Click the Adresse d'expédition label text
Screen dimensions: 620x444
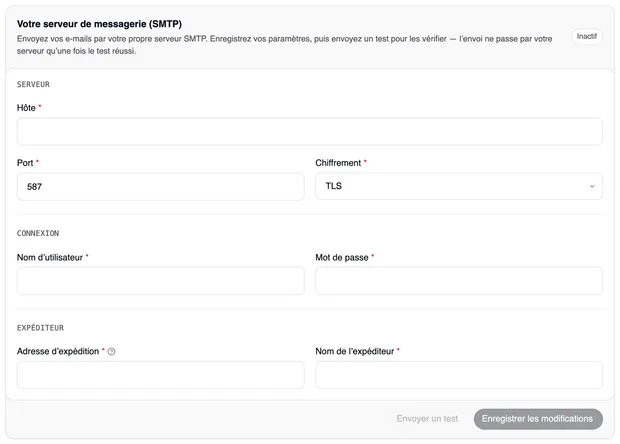tap(58, 351)
